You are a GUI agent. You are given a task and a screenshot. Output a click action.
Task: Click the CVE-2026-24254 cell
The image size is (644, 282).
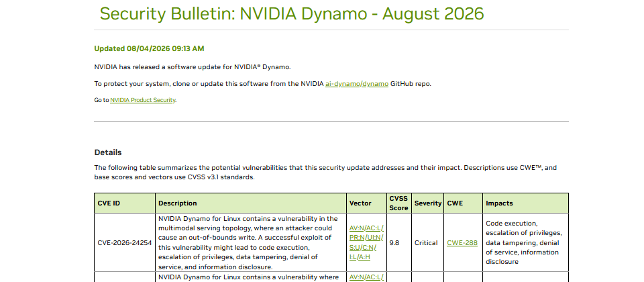(125, 242)
